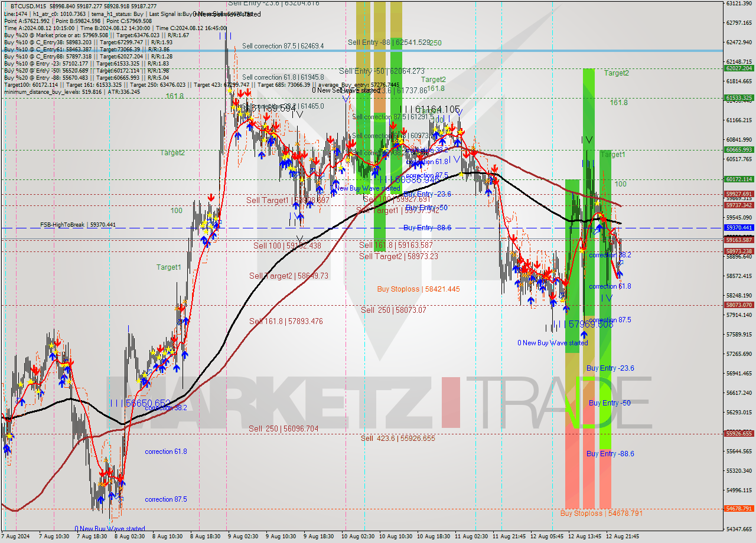This screenshot has width=756, height=543.
Task: Click the 'I I I 56650.652' wave label
Action: pyautogui.click(x=140, y=403)
